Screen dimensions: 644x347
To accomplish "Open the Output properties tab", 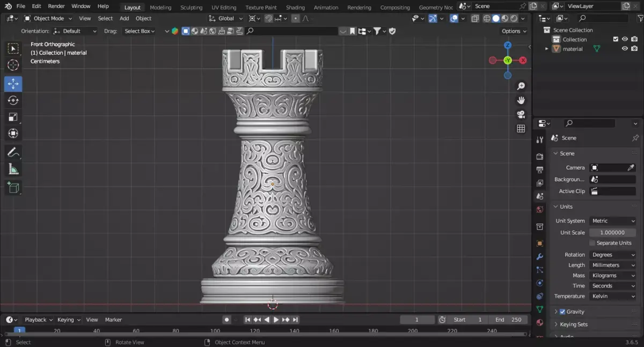I will pyautogui.click(x=540, y=170).
